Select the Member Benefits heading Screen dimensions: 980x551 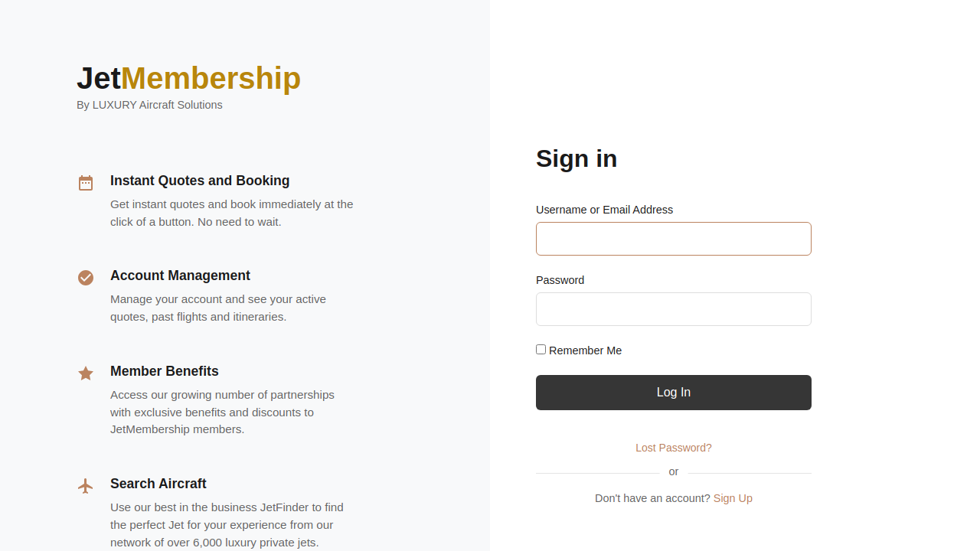coord(165,371)
